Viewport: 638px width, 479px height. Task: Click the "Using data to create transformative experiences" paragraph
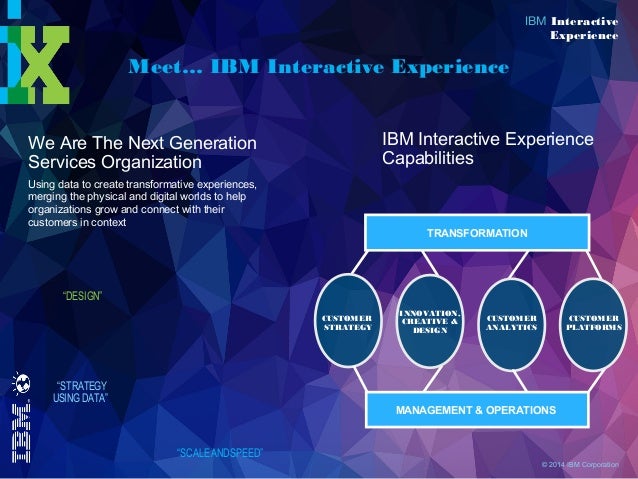tap(142, 203)
